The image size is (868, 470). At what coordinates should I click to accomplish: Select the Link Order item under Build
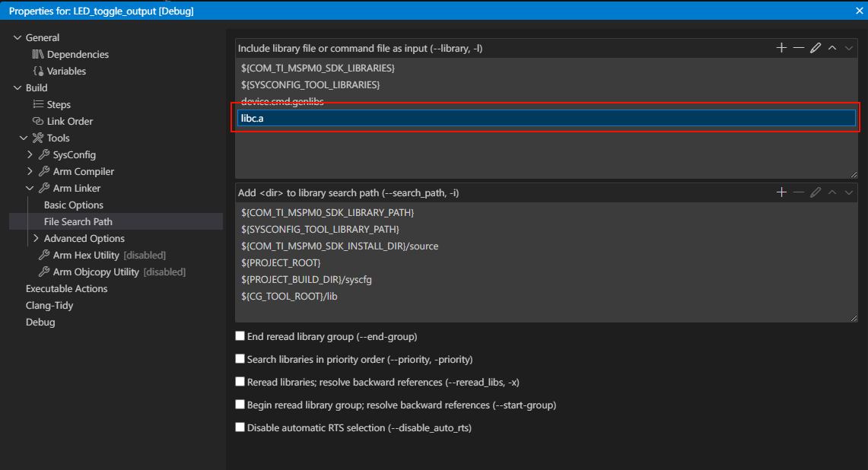pyautogui.click(x=69, y=121)
